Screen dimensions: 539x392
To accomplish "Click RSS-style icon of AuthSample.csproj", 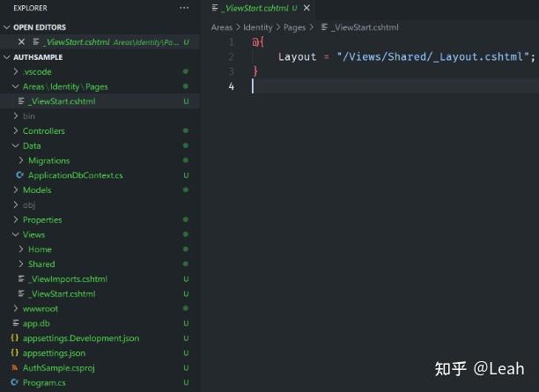I will [x=14, y=367].
